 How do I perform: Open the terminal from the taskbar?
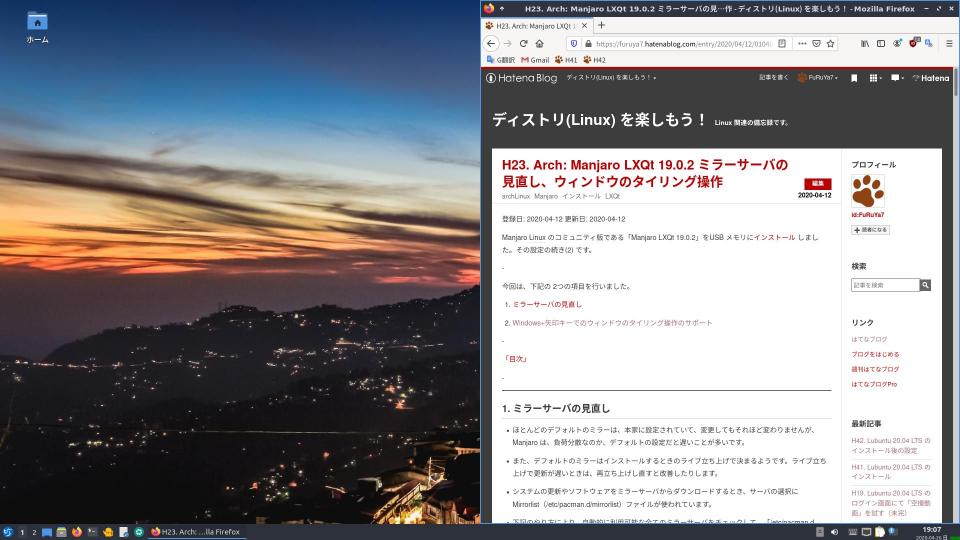pos(92,532)
